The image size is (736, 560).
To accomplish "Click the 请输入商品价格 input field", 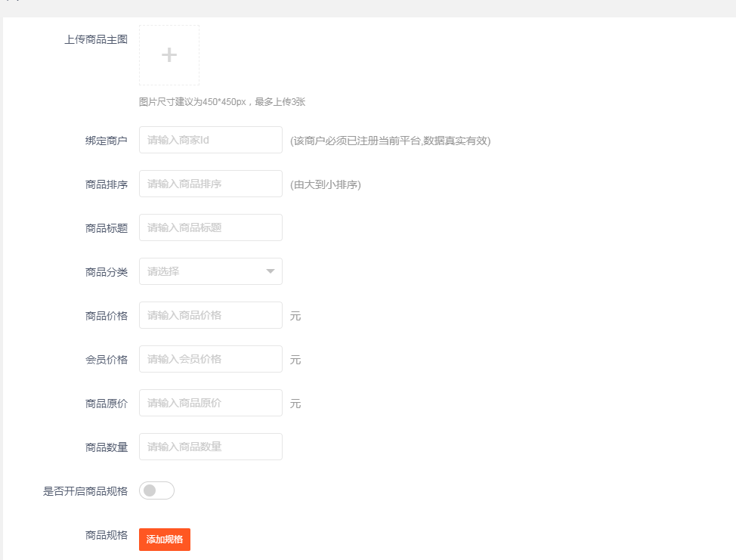I will (211, 315).
